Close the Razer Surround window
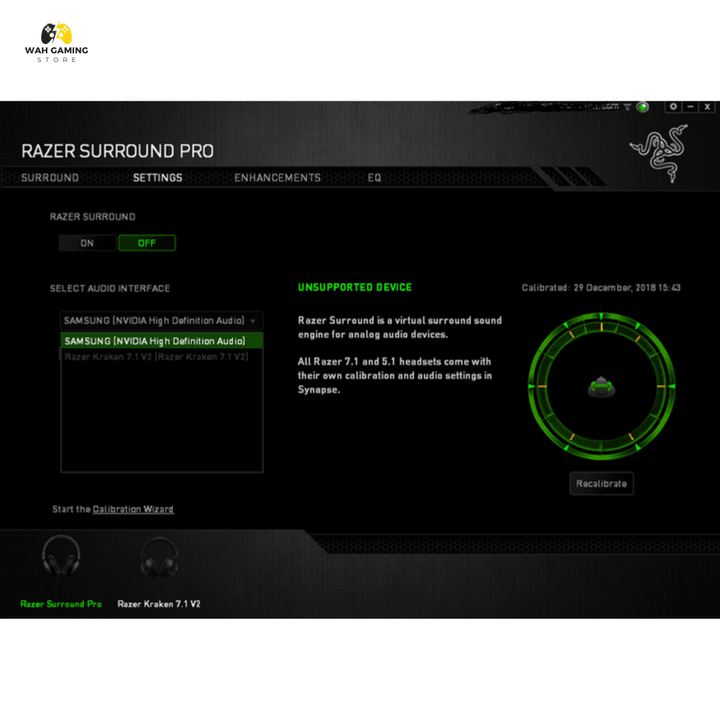Screen dimensions: 720x720 coord(707,107)
